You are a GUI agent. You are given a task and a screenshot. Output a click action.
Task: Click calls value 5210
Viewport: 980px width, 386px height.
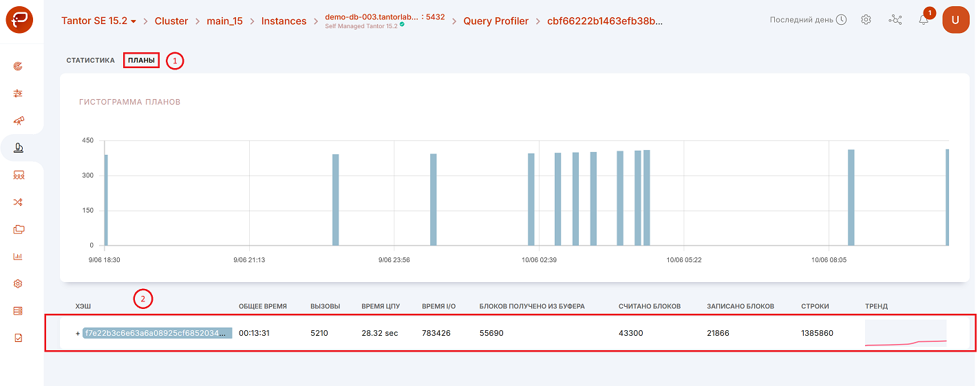[x=320, y=333]
